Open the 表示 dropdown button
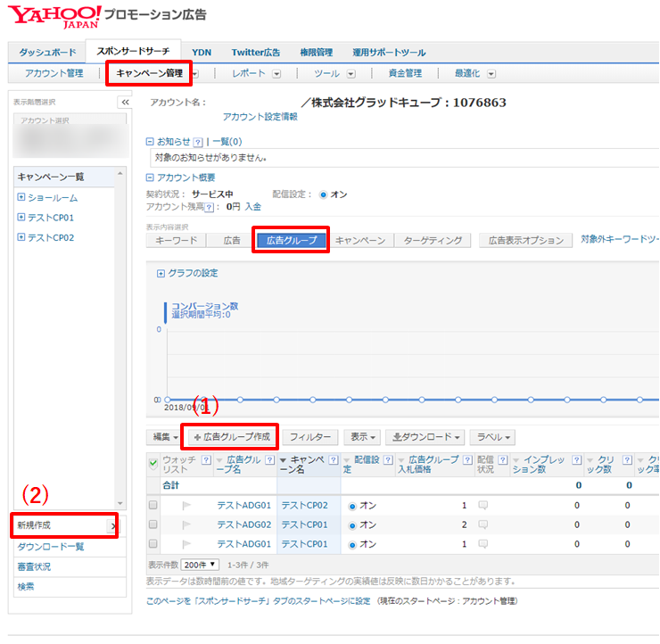The width and height of the screenshot is (660, 644). [x=362, y=437]
